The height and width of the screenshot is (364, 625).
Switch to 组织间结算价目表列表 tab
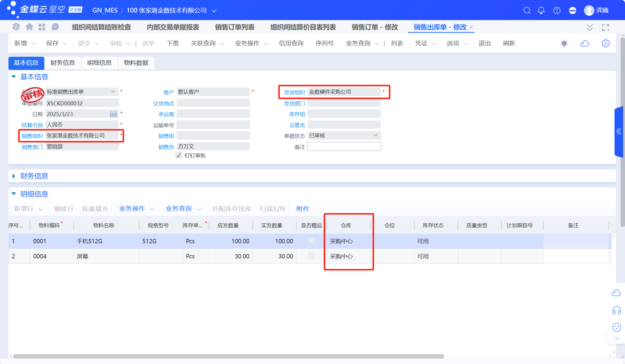tap(303, 27)
